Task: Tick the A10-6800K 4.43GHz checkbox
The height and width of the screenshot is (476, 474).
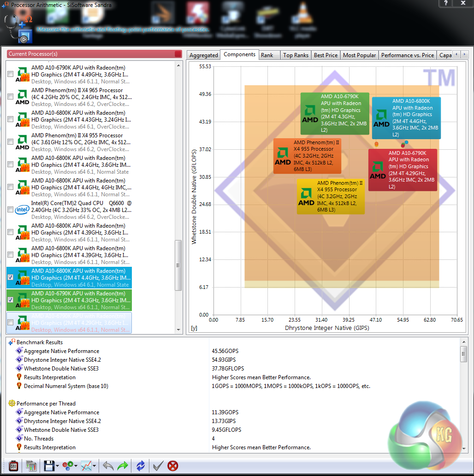Action: [10, 119]
